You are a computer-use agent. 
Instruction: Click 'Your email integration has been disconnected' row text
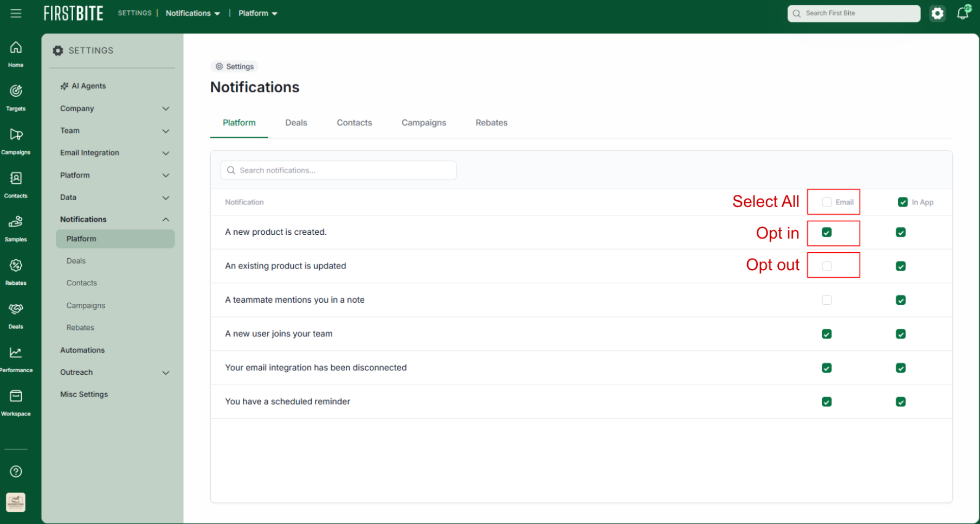[x=316, y=367]
